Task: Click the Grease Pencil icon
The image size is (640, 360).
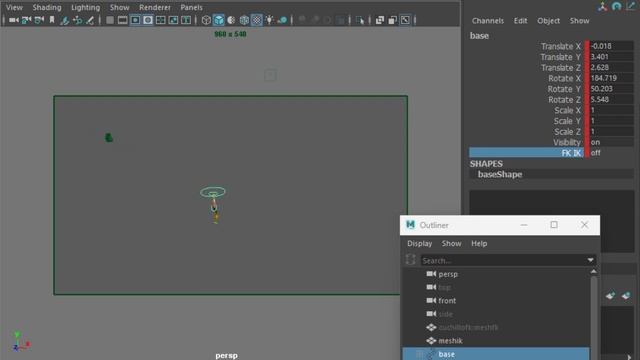Action: 90,20
